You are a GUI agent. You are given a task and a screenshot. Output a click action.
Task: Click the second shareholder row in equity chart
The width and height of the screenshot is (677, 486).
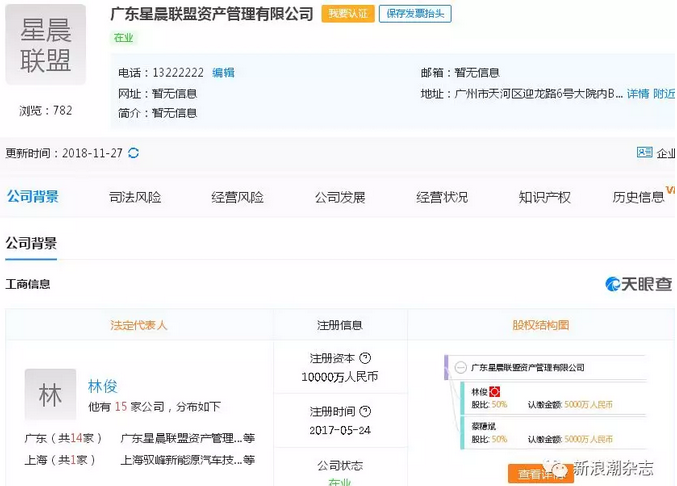point(555,433)
